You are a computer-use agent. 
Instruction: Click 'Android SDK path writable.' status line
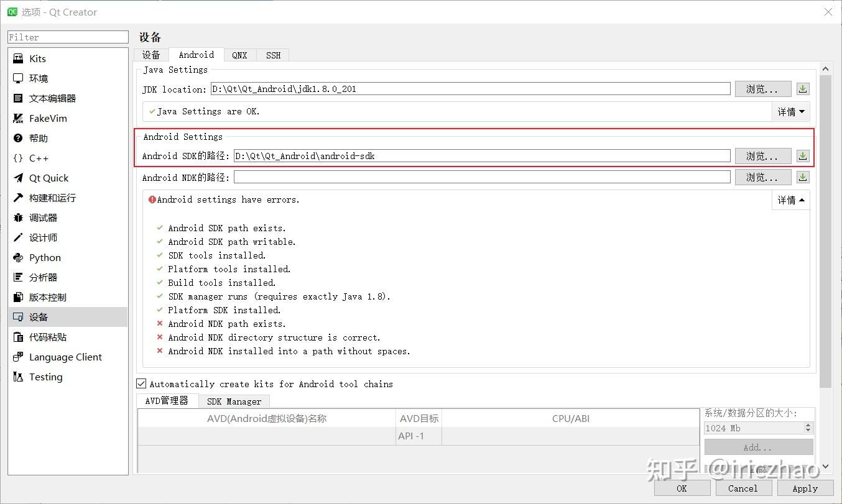[232, 242]
